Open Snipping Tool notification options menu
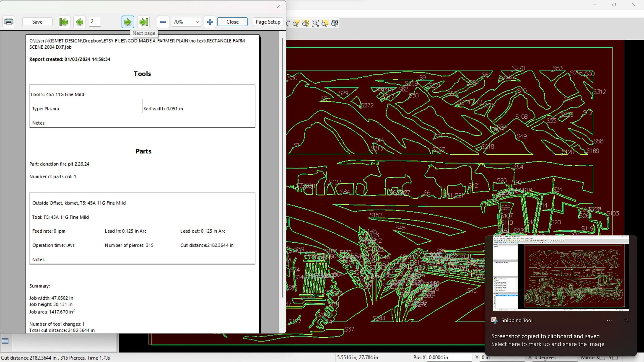 [x=609, y=321]
